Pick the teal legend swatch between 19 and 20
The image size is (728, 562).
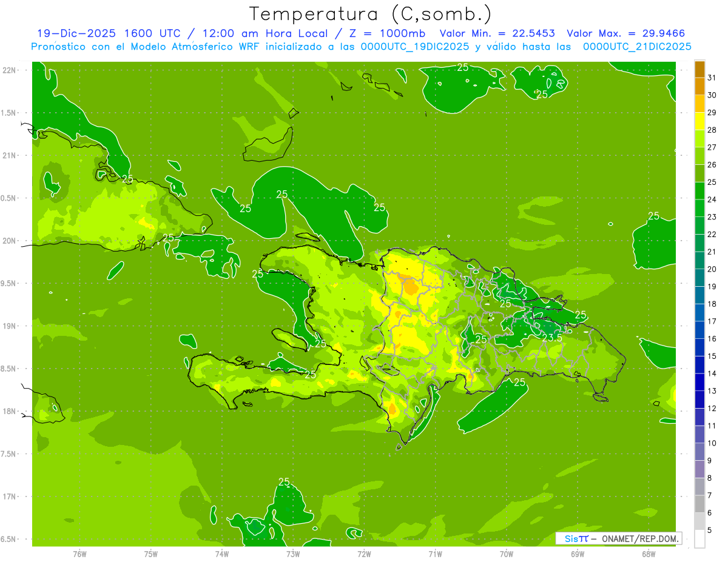click(699, 278)
